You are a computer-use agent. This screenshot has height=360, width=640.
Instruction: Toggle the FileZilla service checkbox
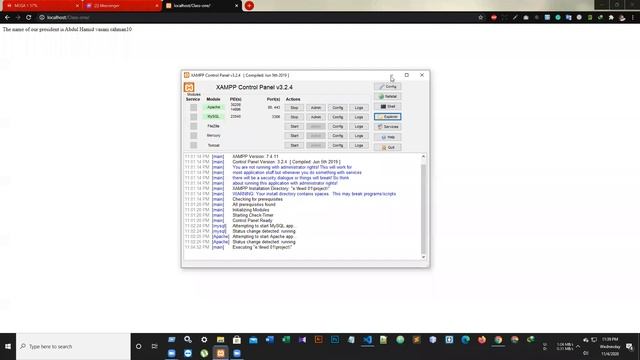coord(193,126)
